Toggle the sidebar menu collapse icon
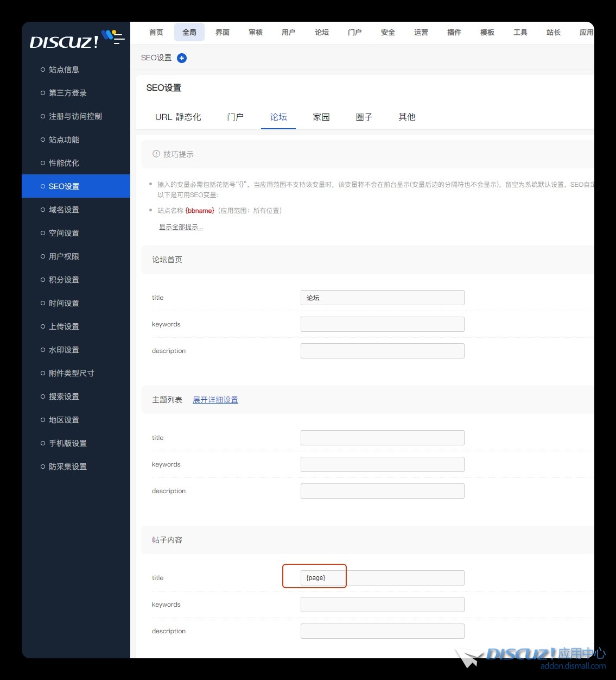The image size is (616, 680). pos(118,38)
